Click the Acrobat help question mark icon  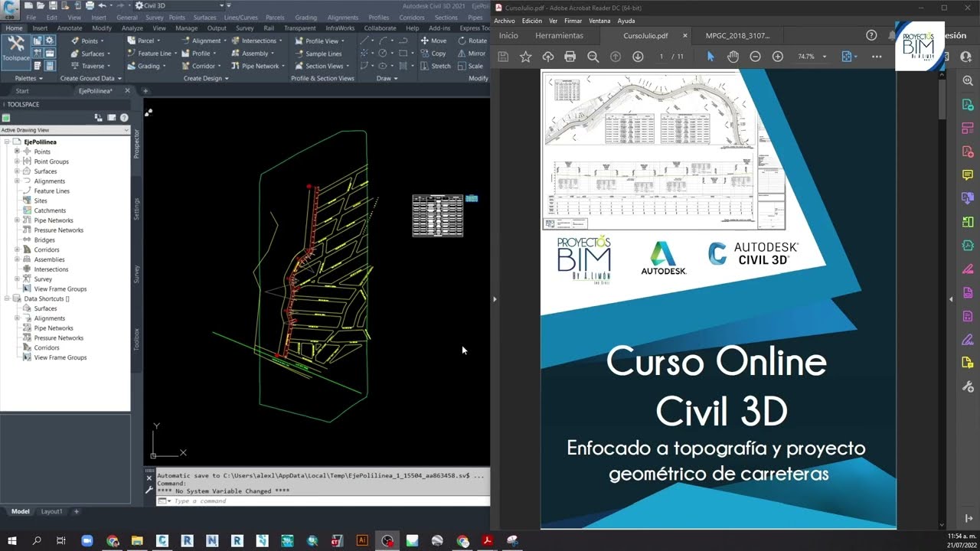pos(871,35)
